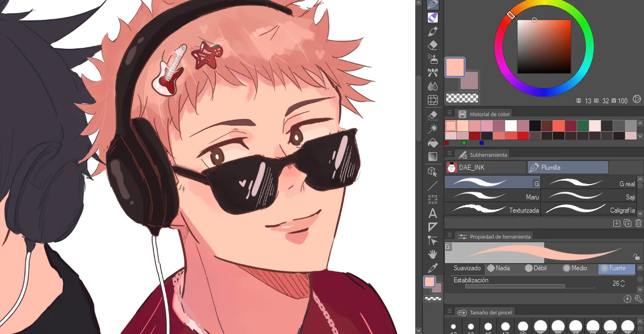The image size is (644, 334).
Task: Select the Decoration ribbon tool
Action: (432, 73)
